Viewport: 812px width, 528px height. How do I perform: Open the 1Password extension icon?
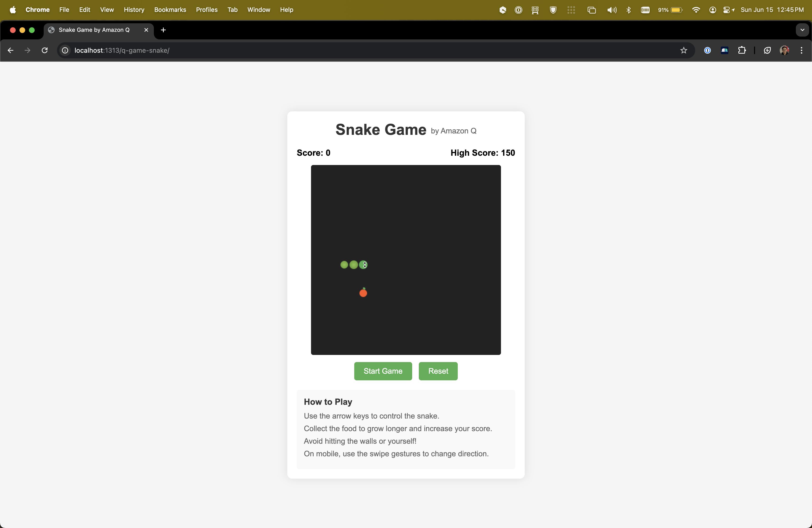[707, 51]
